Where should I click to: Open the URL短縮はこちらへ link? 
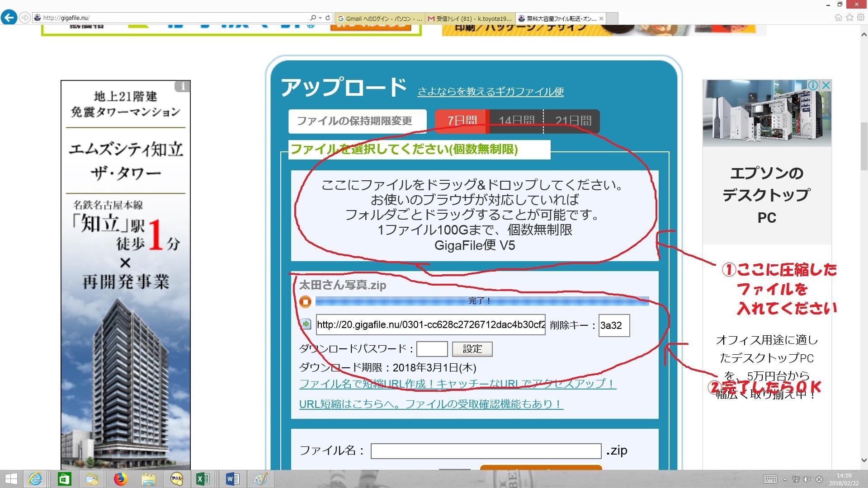click(x=431, y=404)
